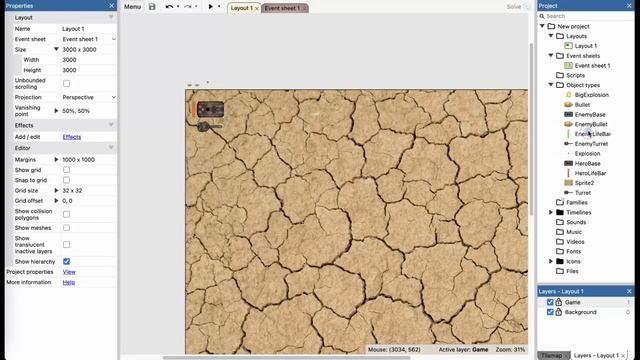This screenshot has height=360, width=640.
Task: Toggle Background layer visibility checkbox
Action: [x=550, y=312]
